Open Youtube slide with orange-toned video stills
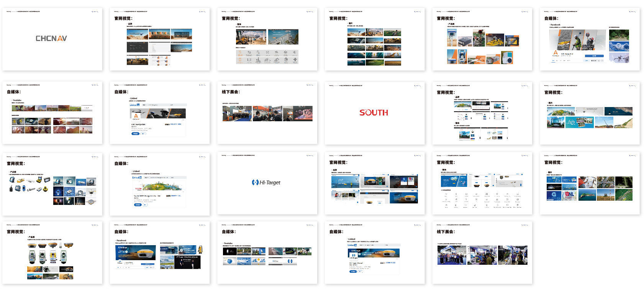 click(52, 113)
